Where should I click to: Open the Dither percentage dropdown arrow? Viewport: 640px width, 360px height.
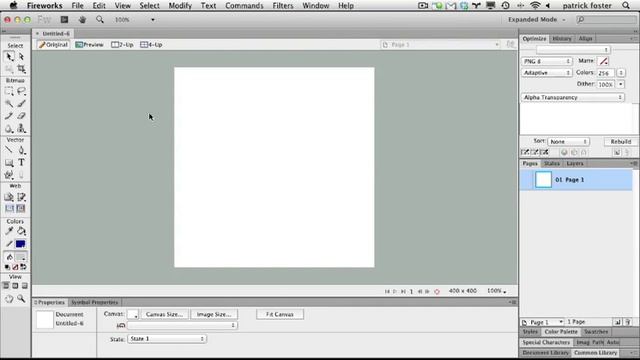click(x=620, y=84)
